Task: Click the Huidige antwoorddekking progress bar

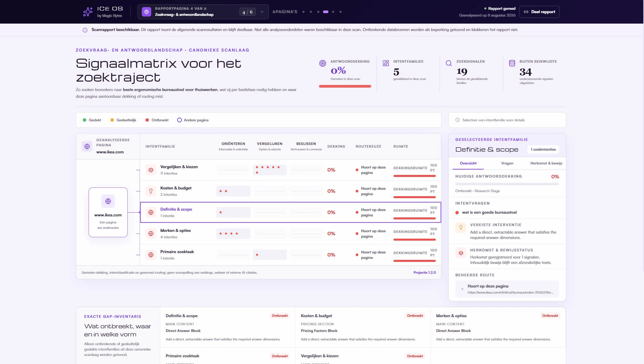Action: coord(507,184)
